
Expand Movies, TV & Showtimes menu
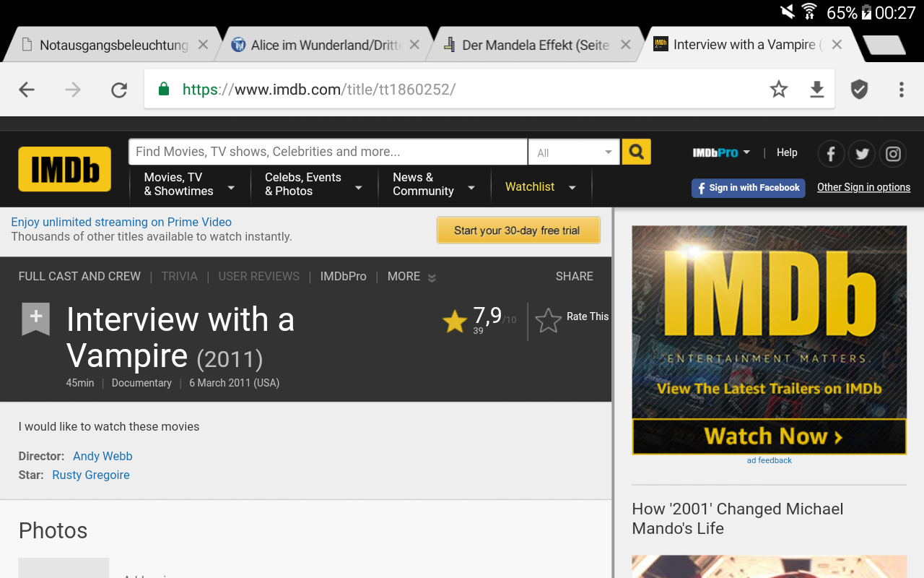pyautogui.click(x=190, y=184)
